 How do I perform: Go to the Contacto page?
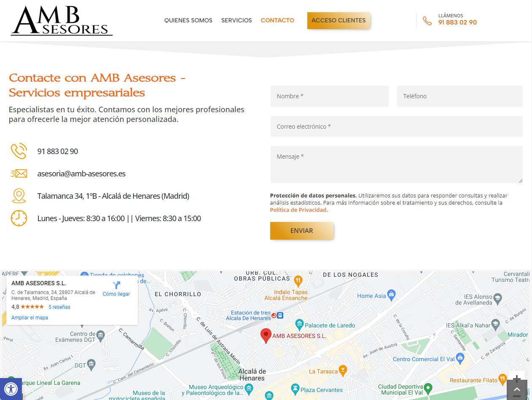277,20
